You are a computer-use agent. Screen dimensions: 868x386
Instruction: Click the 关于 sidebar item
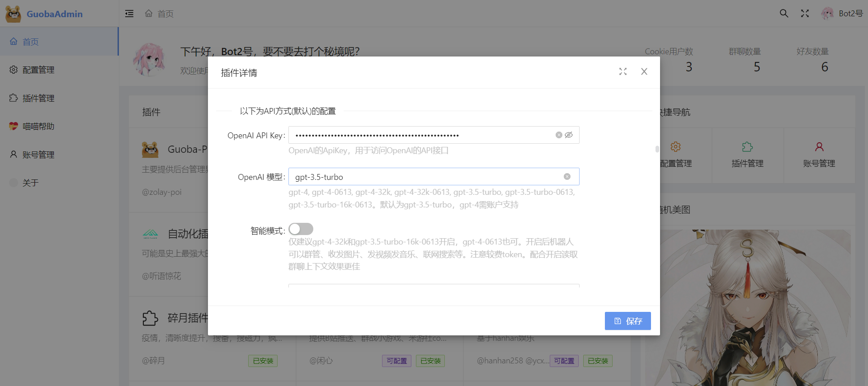click(x=30, y=183)
